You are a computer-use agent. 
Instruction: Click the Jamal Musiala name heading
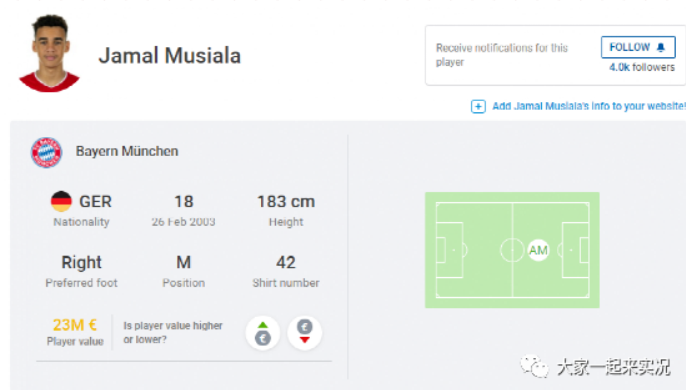point(170,56)
